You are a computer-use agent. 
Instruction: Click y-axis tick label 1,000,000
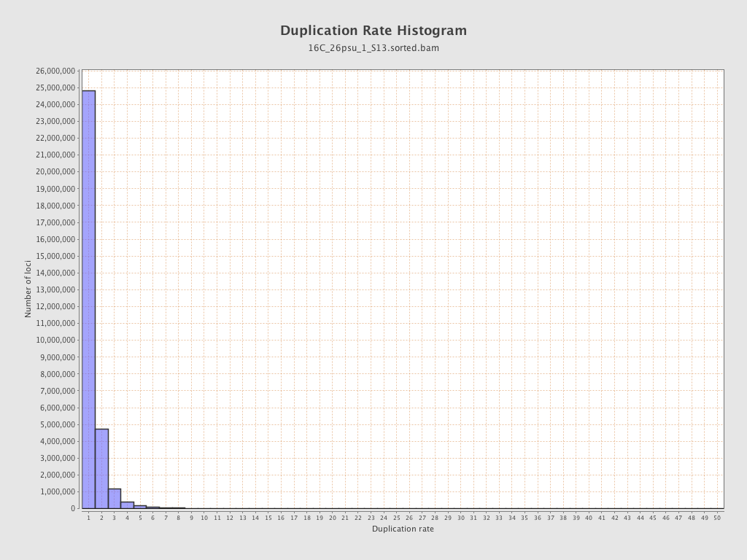pos(57,491)
